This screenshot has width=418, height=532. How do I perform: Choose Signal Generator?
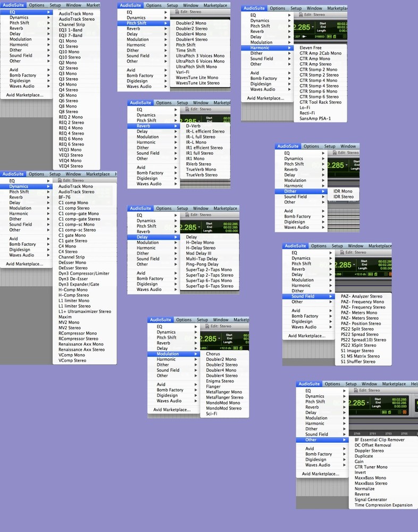[x=371, y=500]
